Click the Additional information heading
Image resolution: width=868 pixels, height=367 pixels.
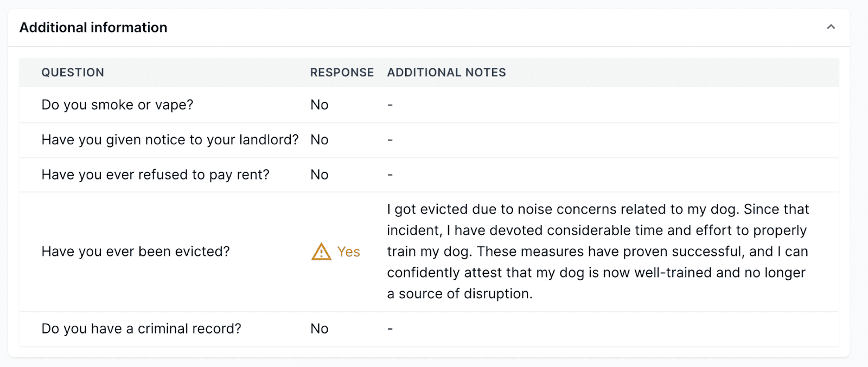(x=93, y=28)
